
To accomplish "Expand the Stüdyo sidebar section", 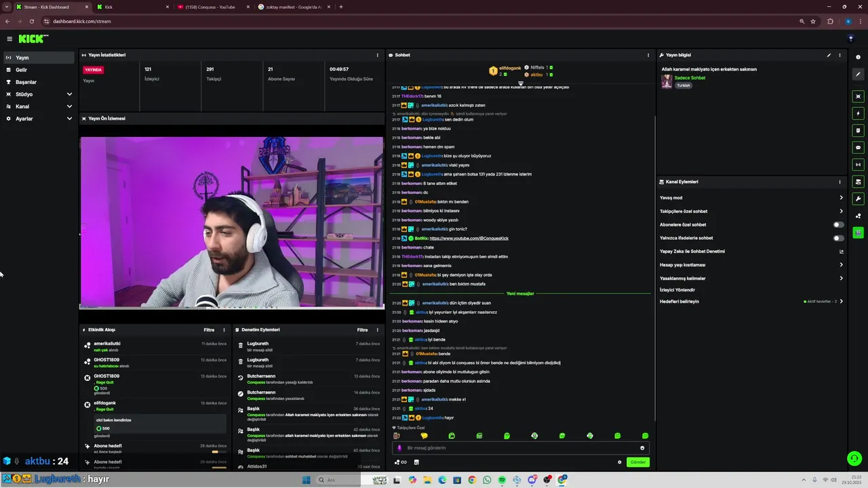I will click(x=38, y=94).
